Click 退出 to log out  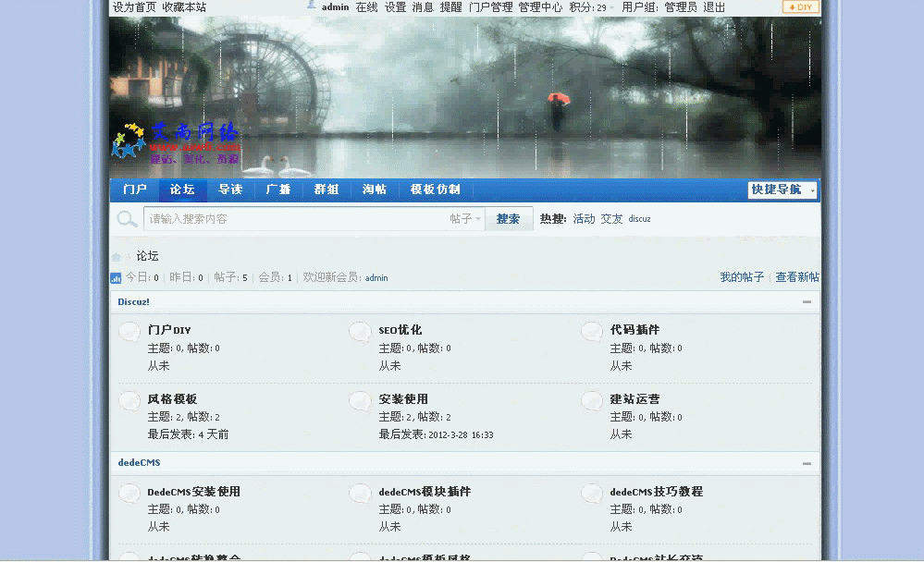(714, 7)
